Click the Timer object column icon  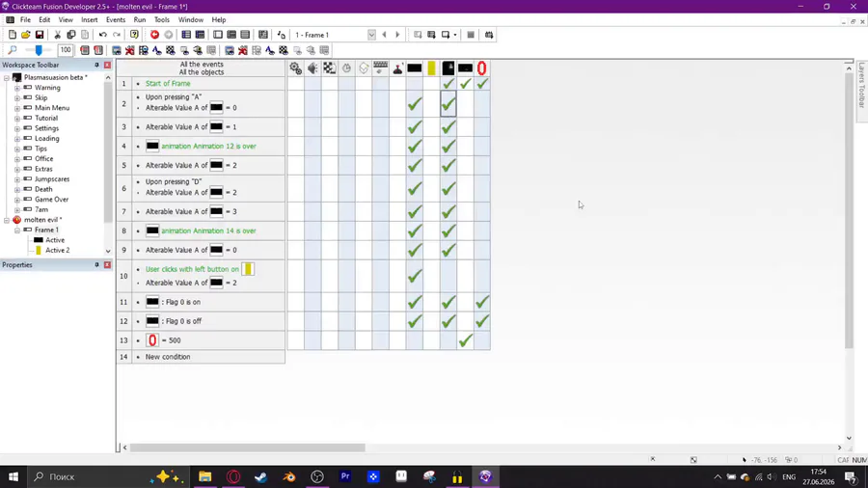pyautogui.click(x=346, y=68)
